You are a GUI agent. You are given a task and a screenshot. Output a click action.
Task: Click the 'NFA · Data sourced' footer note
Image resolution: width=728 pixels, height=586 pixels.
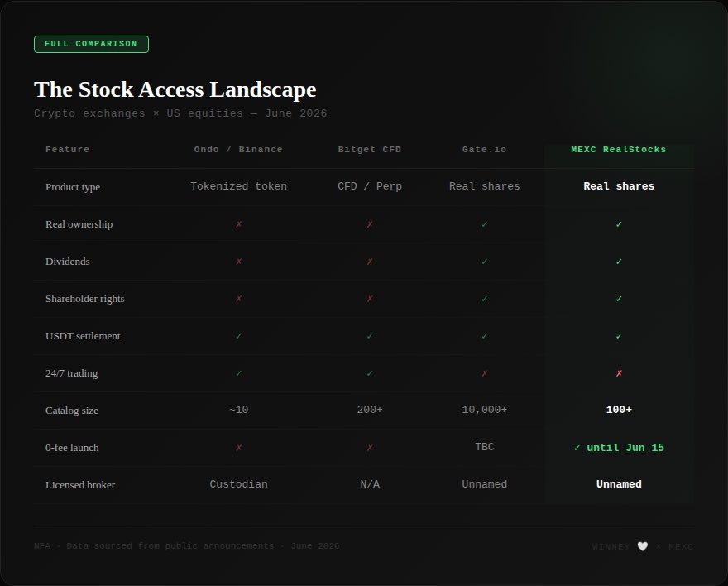tap(187, 546)
